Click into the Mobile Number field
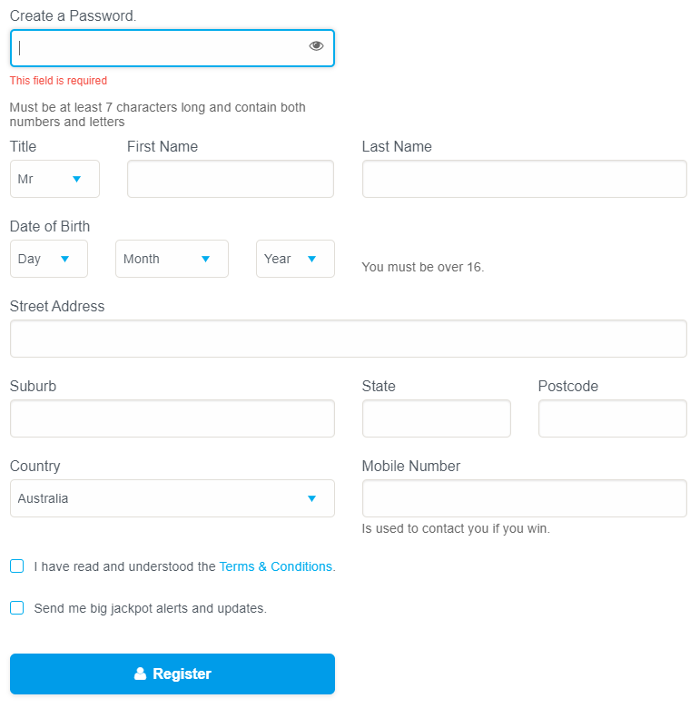Image resolution: width=700 pixels, height=728 pixels. point(525,498)
